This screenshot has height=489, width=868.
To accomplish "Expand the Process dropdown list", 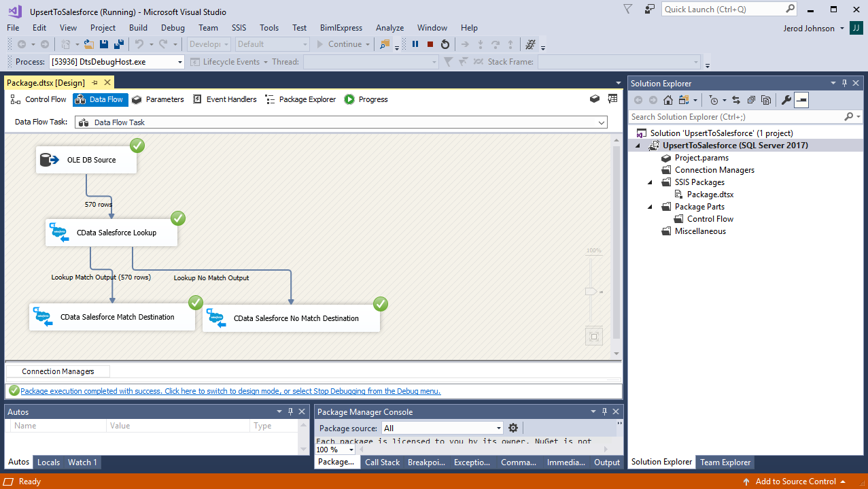I will pyautogui.click(x=180, y=62).
